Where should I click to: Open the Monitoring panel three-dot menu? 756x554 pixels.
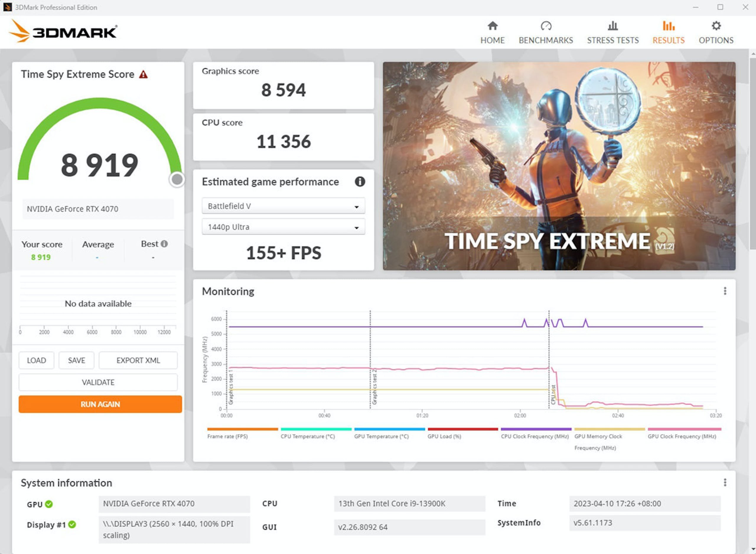point(725,291)
